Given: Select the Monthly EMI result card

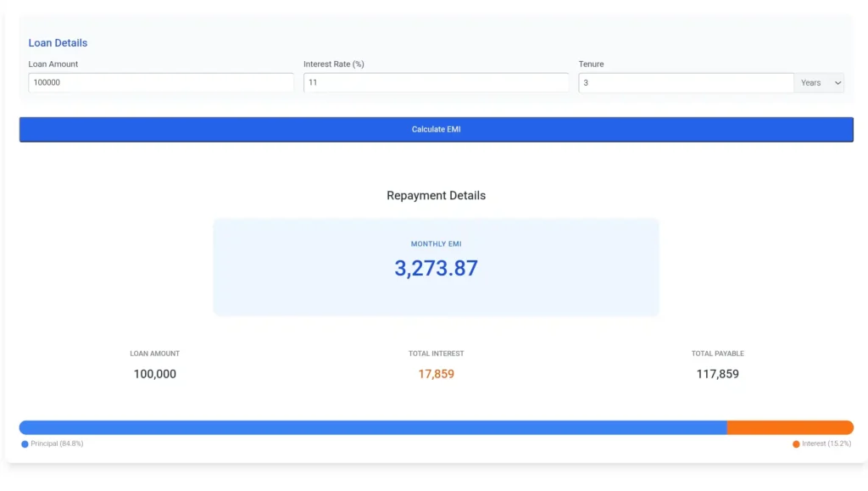Looking at the screenshot, I should coord(436,266).
